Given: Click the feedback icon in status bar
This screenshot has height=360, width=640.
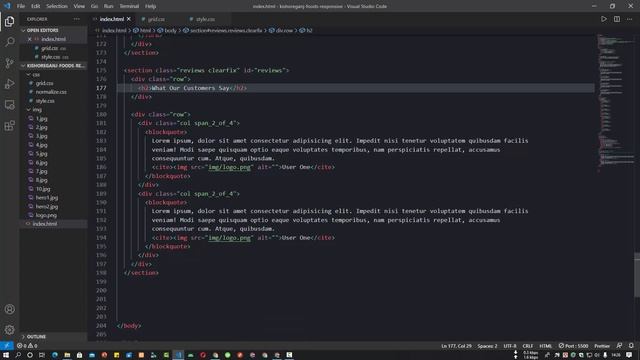Looking at the screenshot, I should click(619, 346).
